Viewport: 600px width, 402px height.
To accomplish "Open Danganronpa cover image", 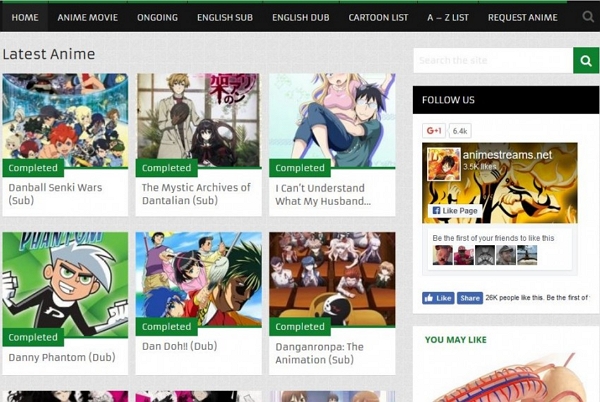I will coord(332,279).
